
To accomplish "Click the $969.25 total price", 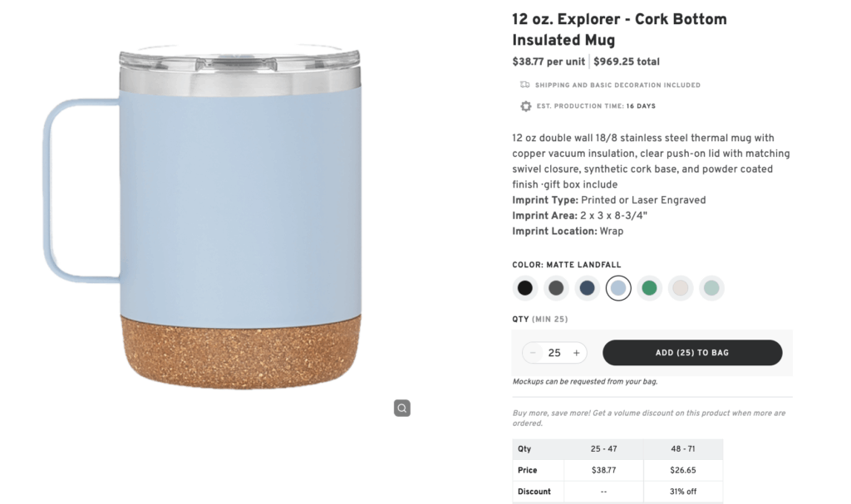I will [627, 61].
